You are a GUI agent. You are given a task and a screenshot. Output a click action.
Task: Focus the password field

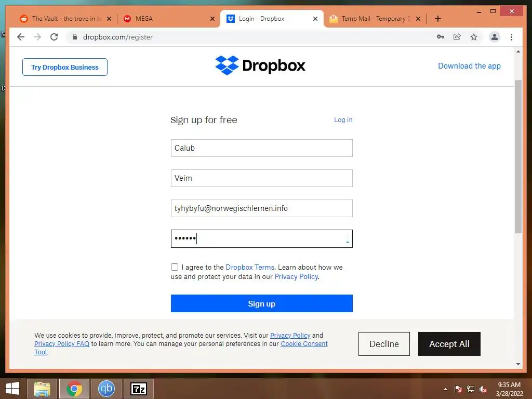point(262,238)
